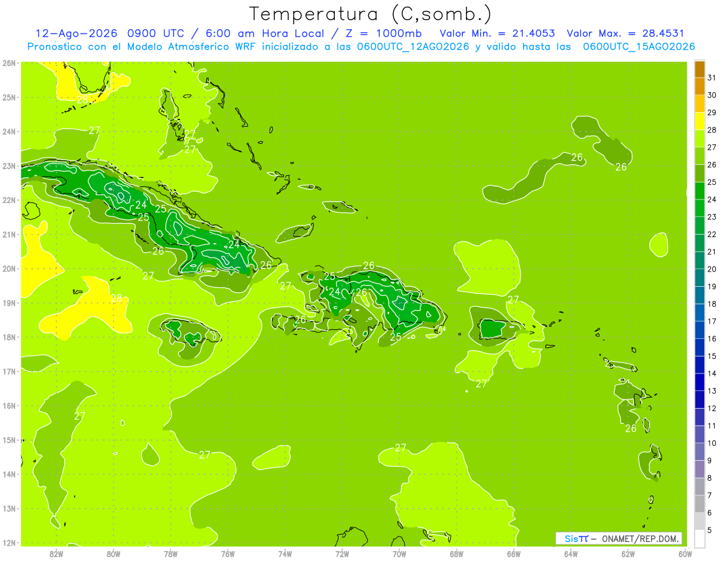Click the legend swatch between 8 and 9
The width and height of the screenshot is (728, 562).
pyautogui.click(x=699, y=469)
